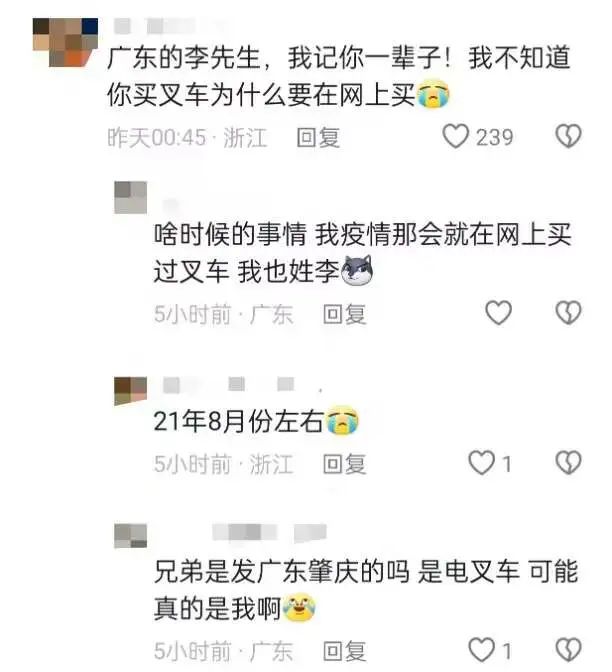
Task: Open avatar of the 广东肇庆 replier
Action: tap(131, 536)
